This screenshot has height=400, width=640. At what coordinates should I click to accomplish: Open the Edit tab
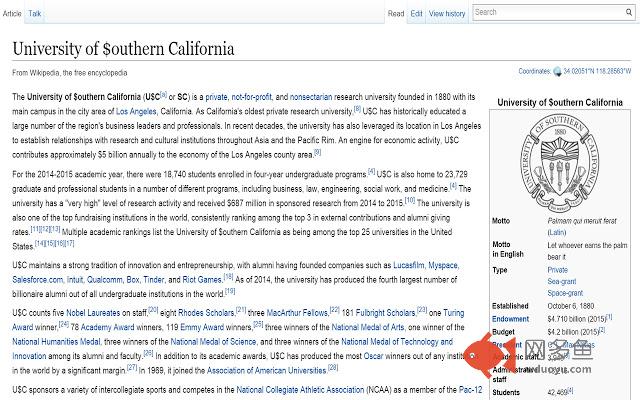pos(416,13)
